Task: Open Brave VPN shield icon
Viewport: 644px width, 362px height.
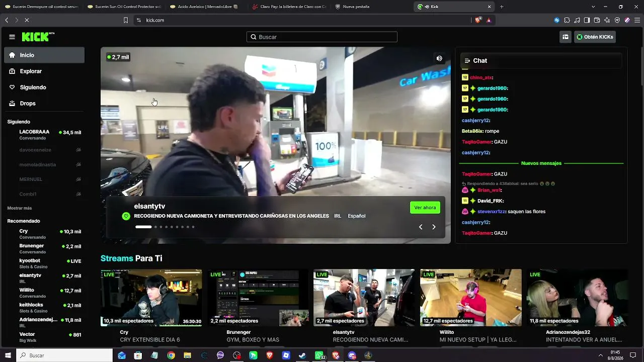Action: [x=617, y=20]
